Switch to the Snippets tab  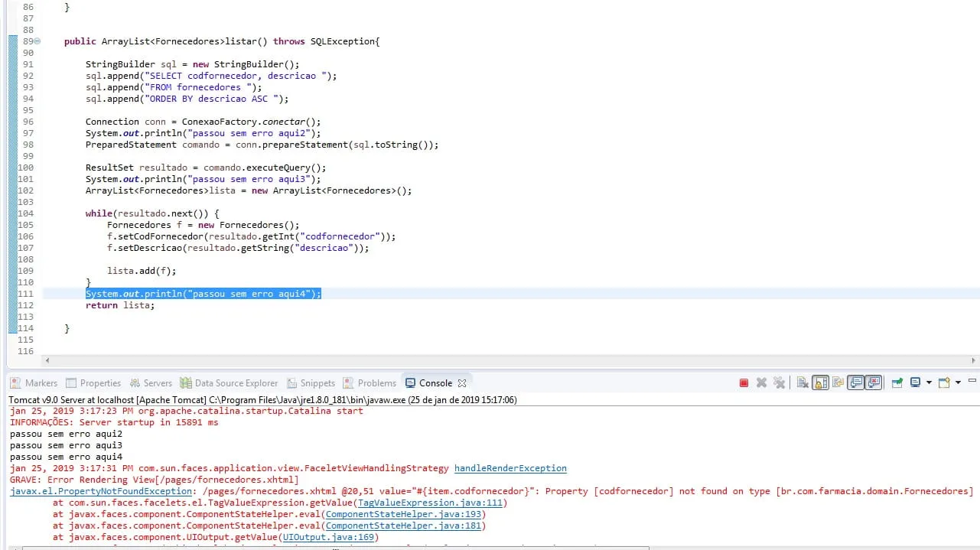(311, 383)
